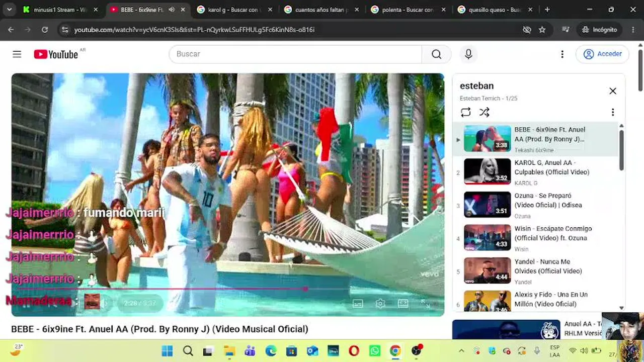Open YouTube settings three-dot menu in header
Image resolution: width=644 pixels, height=362 pixels.
(562, 54)
